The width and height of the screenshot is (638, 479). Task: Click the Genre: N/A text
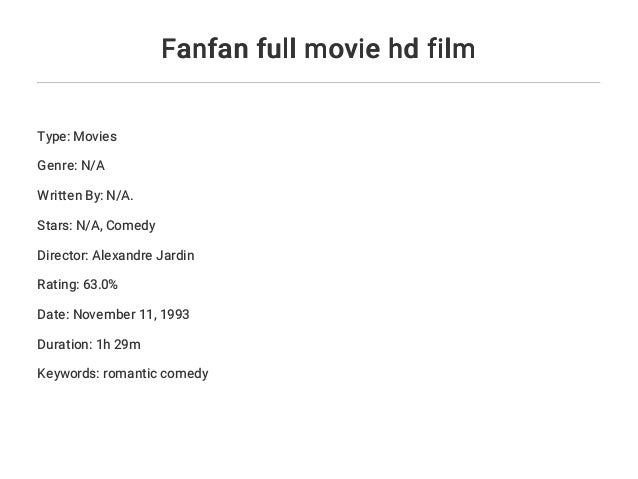click(x=71, y=166)
